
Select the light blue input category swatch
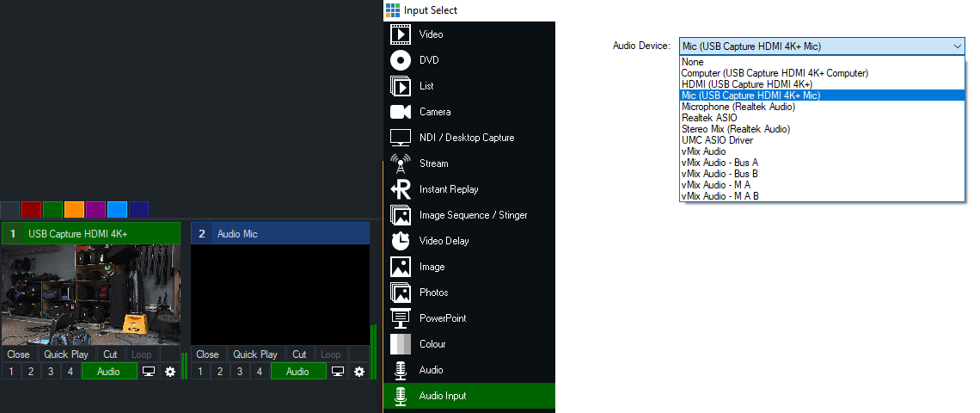tap(118, 210)
